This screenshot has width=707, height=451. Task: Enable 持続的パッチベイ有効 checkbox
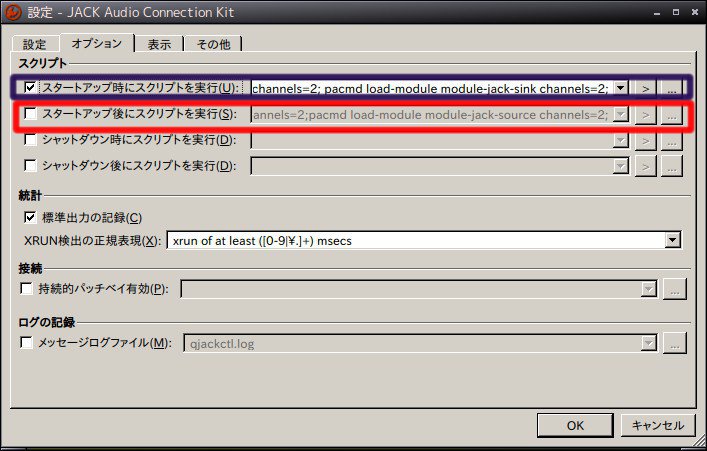click(27, 288)
